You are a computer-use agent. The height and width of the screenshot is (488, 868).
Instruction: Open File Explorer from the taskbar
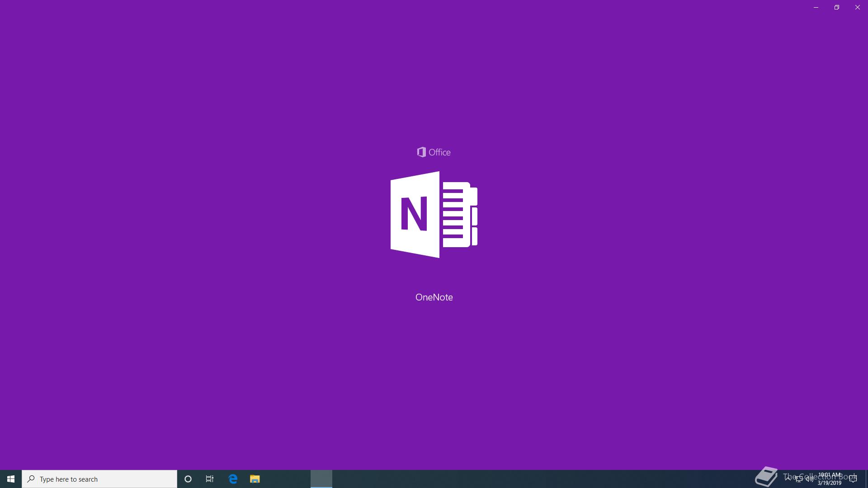point(255,479)
